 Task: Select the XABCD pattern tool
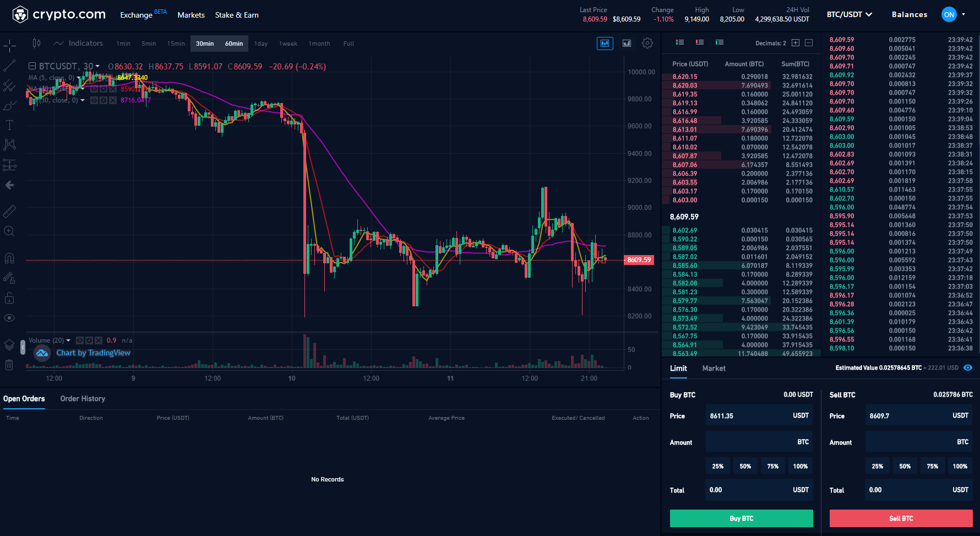pos(9,145)
